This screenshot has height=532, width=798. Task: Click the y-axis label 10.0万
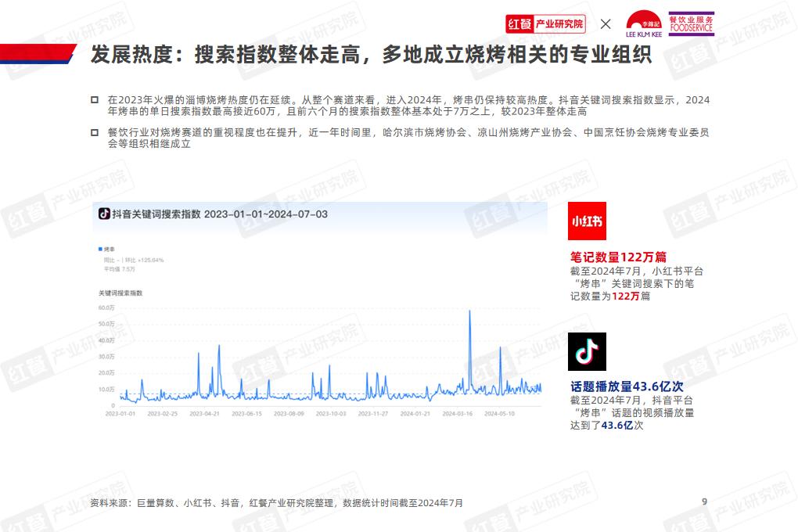106,389
